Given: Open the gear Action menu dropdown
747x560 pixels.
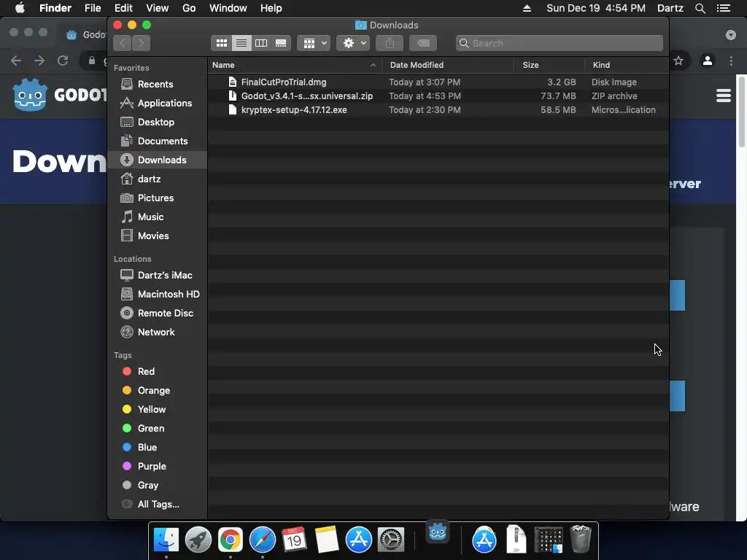Looking at the screenshot, I should (354, 43).
